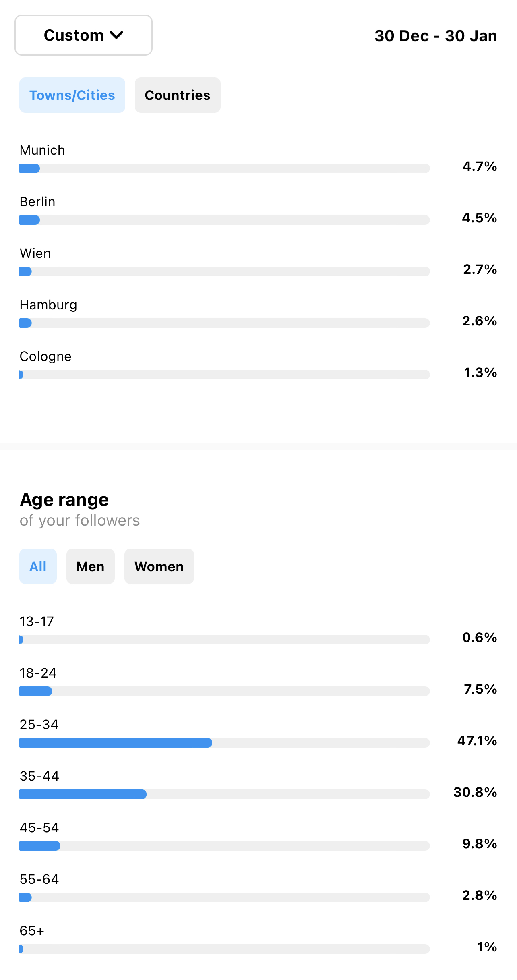Tap the Cologne city label
The height and width of the screenshot is (980, 517).
tap(45, 356)
